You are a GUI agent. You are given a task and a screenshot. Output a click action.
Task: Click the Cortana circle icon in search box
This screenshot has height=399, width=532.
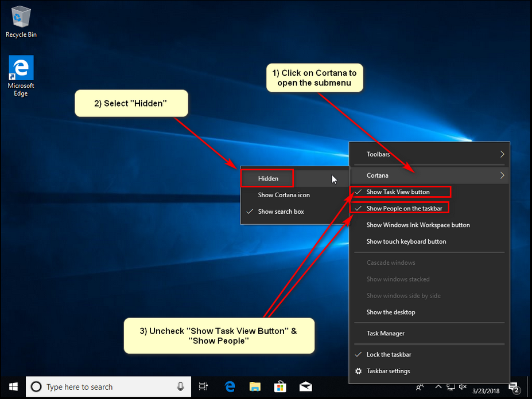pyautogui.click(x=36, y=386)
